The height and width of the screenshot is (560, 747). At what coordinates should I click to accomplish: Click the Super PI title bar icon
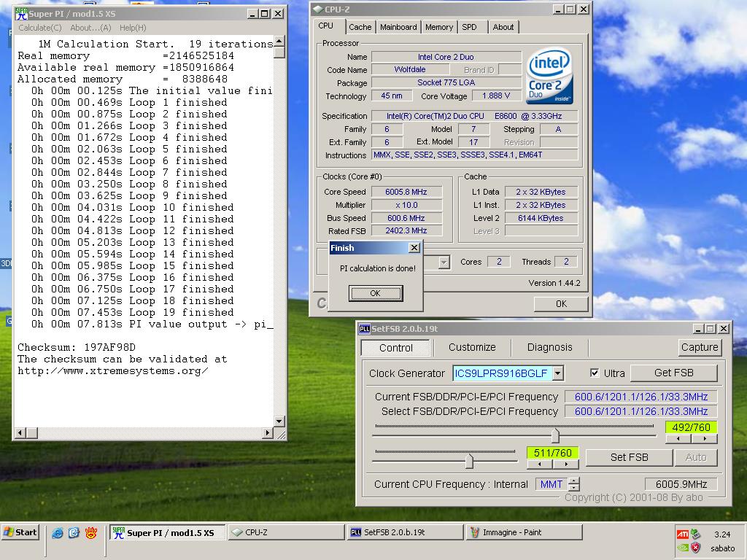tap(21, 13)
